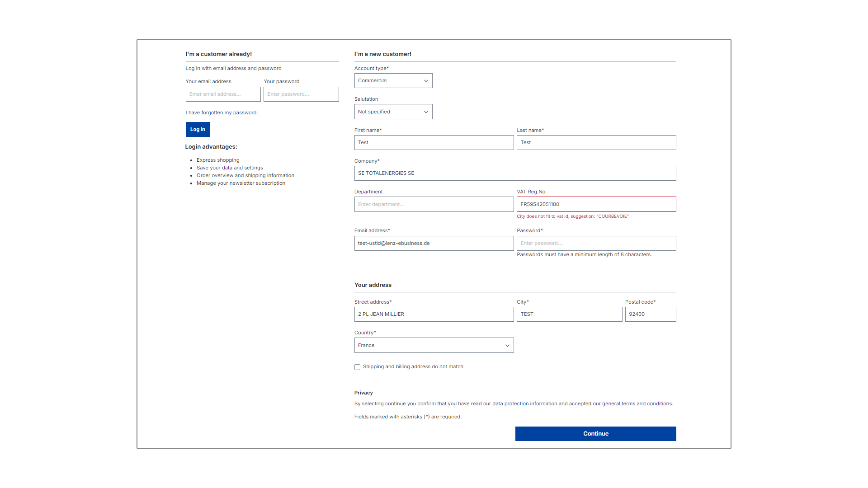Screen dimensions: 868x488
Task: Click the registration Email address field
Action: point(434,243)
